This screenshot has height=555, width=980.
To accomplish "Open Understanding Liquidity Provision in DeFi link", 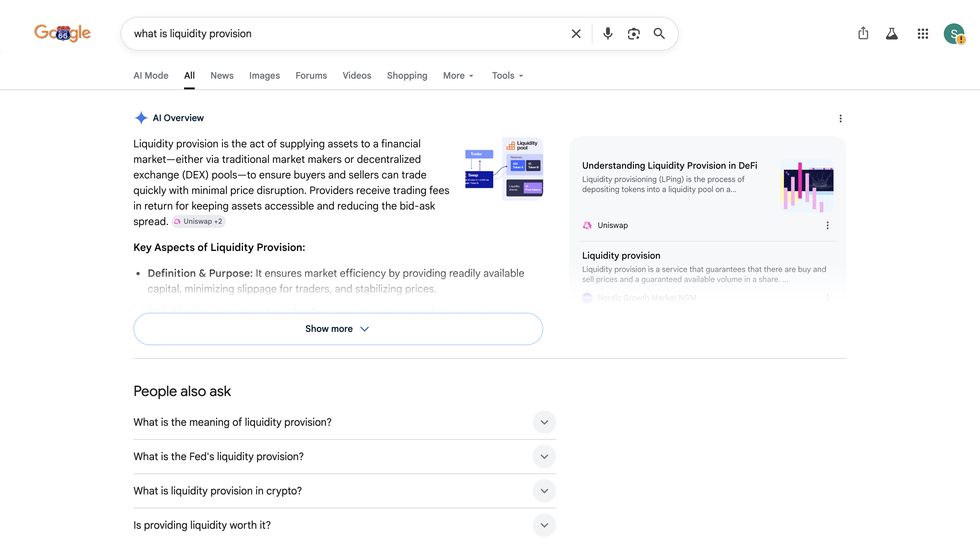I will 670,165.
